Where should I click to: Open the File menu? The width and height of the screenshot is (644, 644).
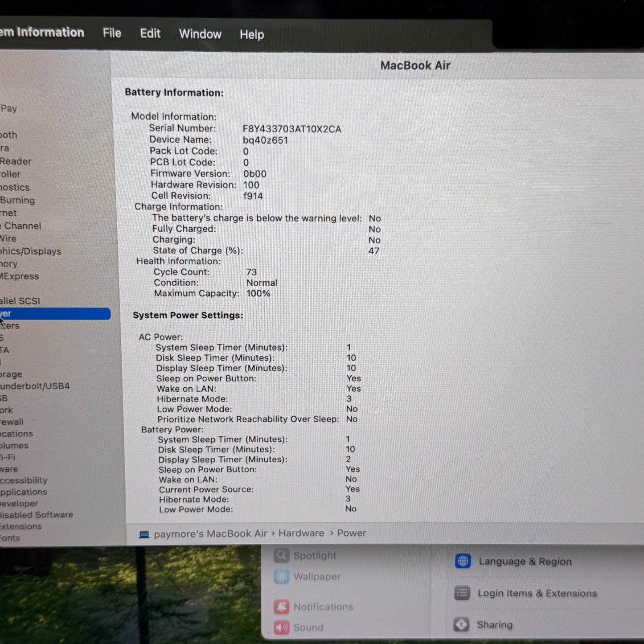click(112, 33)
